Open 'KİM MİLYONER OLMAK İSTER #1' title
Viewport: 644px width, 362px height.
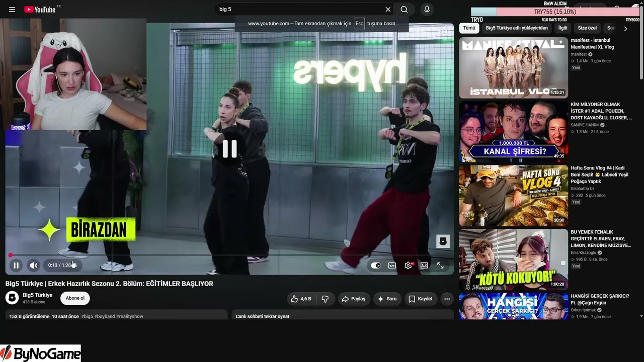tap(601, 111)
